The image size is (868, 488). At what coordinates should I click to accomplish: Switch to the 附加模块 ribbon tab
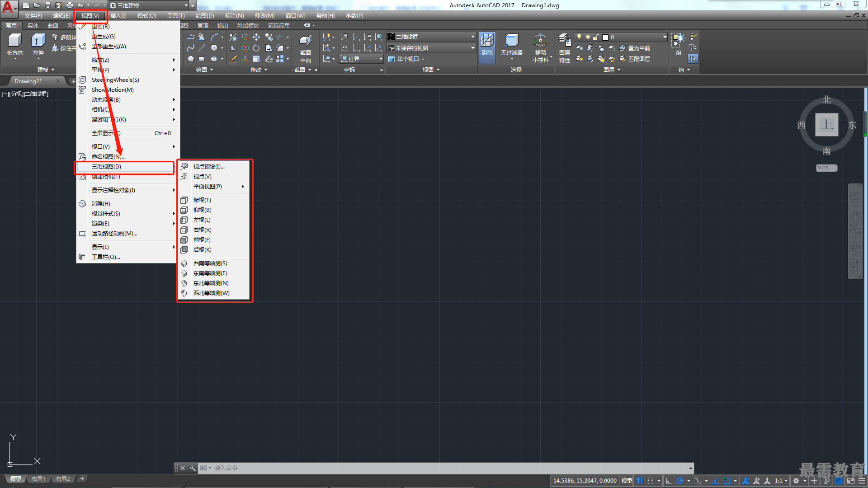248,25
